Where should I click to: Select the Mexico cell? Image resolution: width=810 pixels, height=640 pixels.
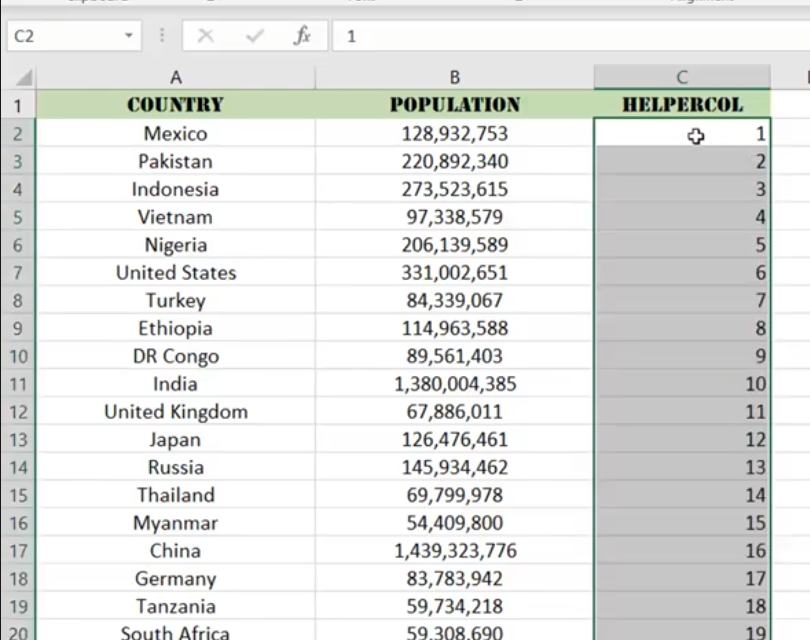coord(176,133)
